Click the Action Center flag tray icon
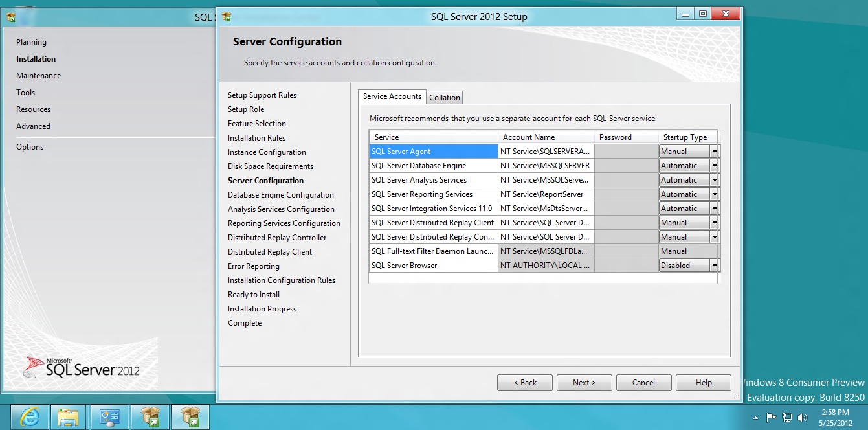Viewport: 868px width, 430px height. [771, 418]
